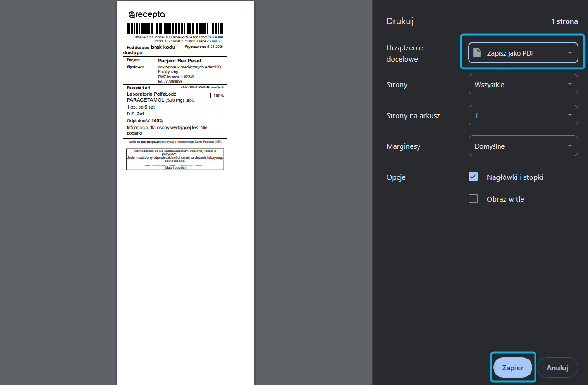
Task: Open the "Zapisz jako PDF" destination dropdown
Action: [522, 52]
